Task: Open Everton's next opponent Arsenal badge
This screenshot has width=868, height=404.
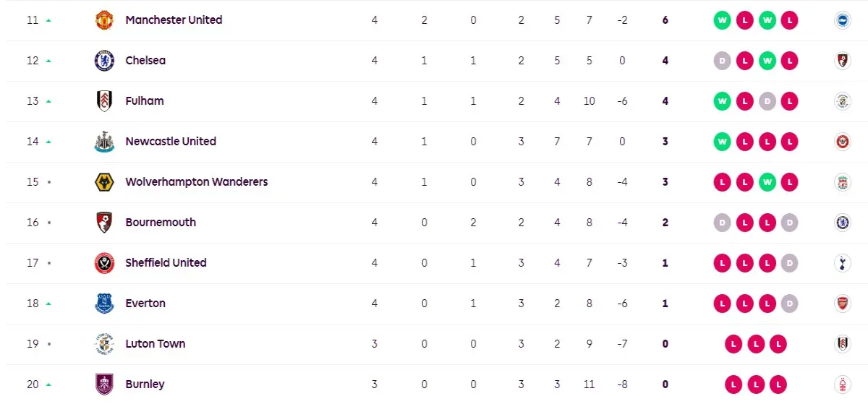Action: click(841, 304)
